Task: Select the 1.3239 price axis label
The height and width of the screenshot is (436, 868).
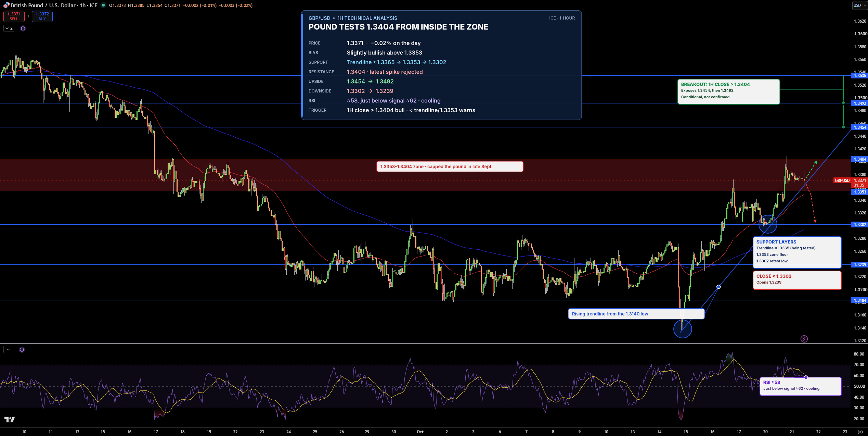Action: pyautogui.click(x=859, y=265)
